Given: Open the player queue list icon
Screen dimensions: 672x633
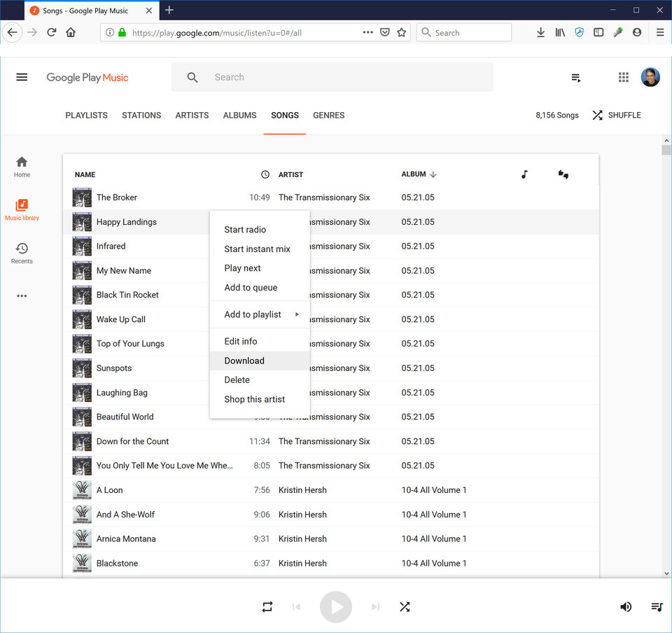Looking at the screenshot, I should pyautogui.click(x=657, y=607).
